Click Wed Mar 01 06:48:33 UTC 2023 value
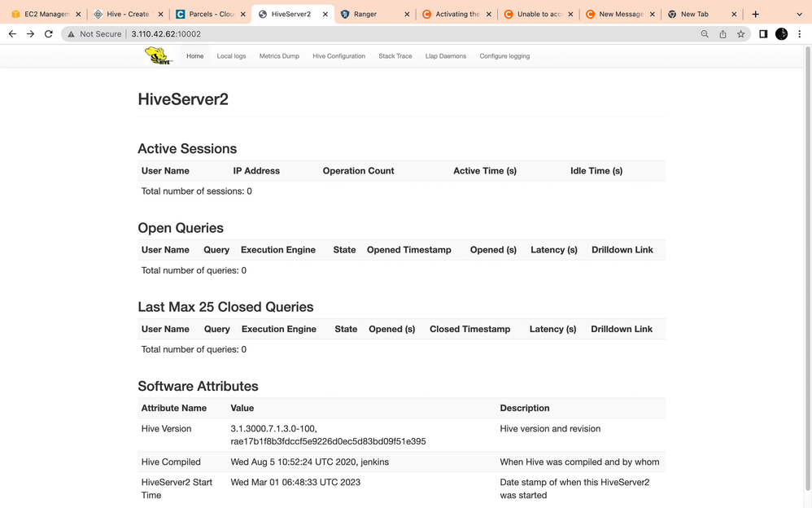The height and width of the screenshot is (508, 812). click(295, 482)
